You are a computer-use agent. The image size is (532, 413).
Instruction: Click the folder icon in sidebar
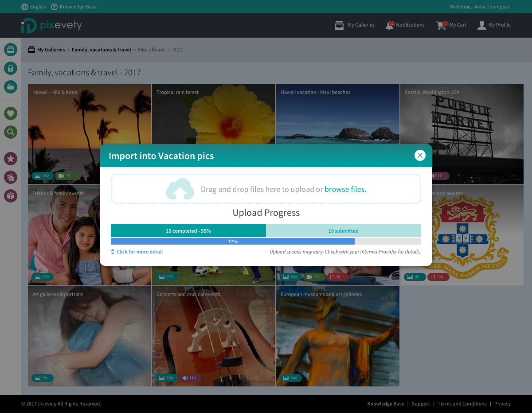[x=11, y=86]
